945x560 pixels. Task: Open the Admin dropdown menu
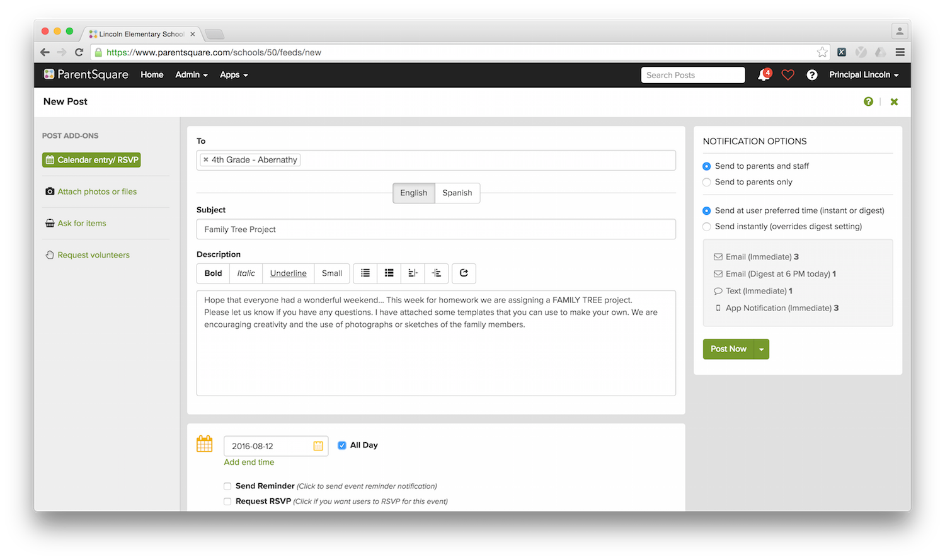(x=192, y=75)
